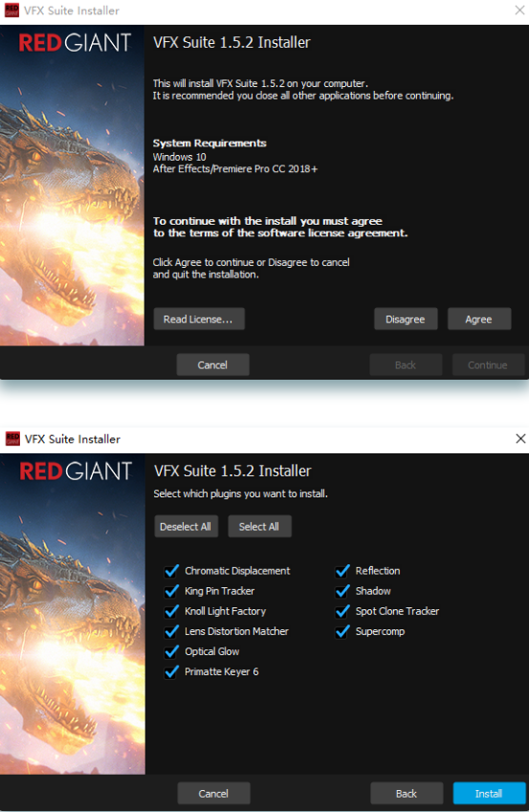
Task: Click Agree to accept the license
Action: pos(479,319)
